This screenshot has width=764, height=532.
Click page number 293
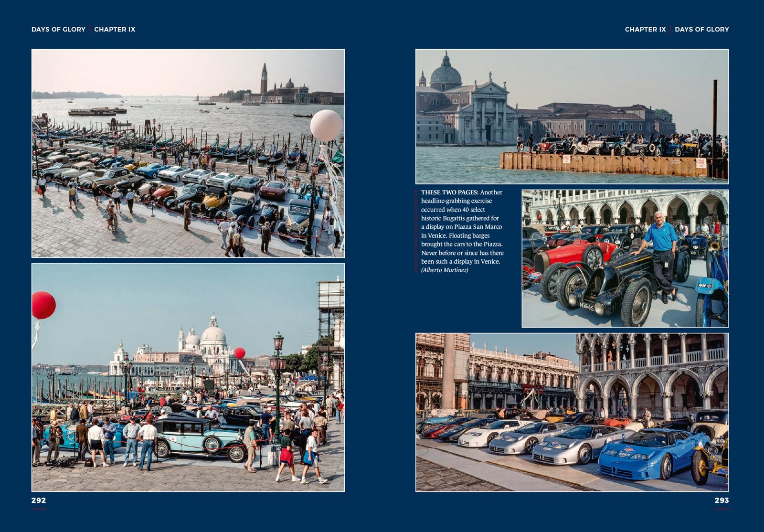point(722,500)
